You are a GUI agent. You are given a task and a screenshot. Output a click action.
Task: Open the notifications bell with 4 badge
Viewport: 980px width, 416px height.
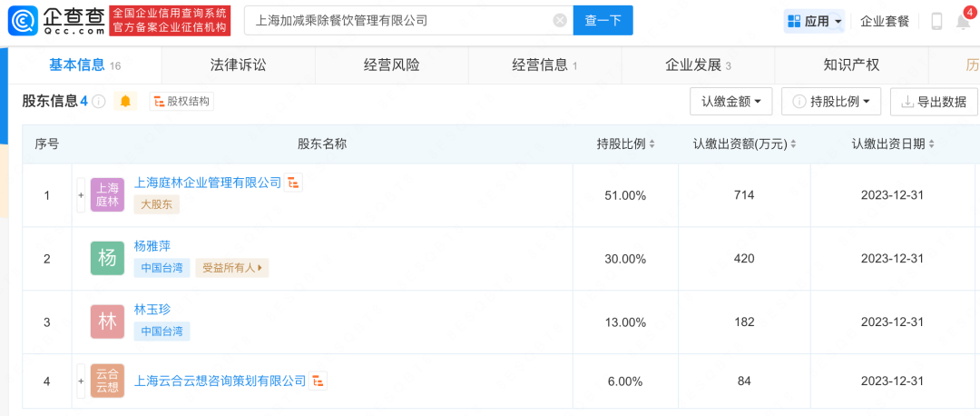tap(963, 21)
